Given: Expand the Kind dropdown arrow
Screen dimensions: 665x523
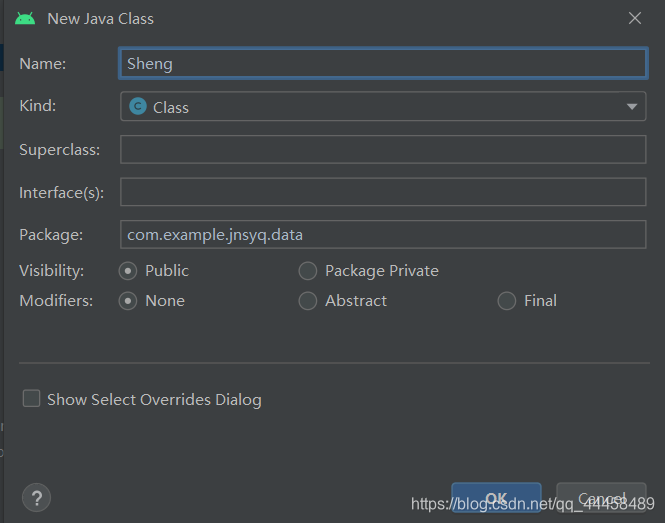Looking at the screenshot, I should pos(632,106).
